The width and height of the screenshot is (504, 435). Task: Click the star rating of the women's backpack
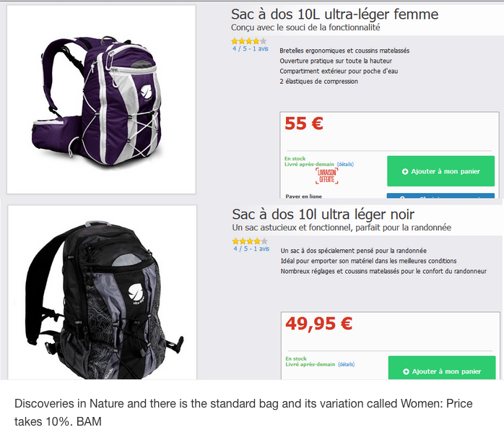249,41
